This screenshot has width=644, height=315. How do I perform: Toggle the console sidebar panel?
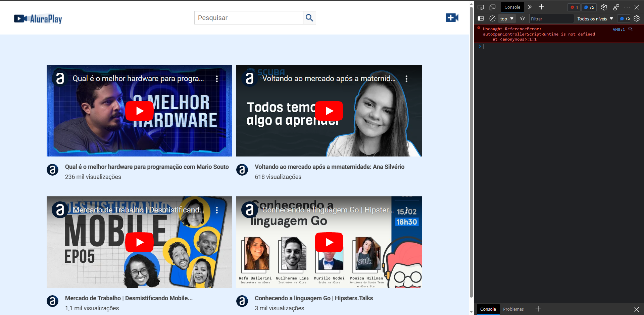(x=481, y=18)
